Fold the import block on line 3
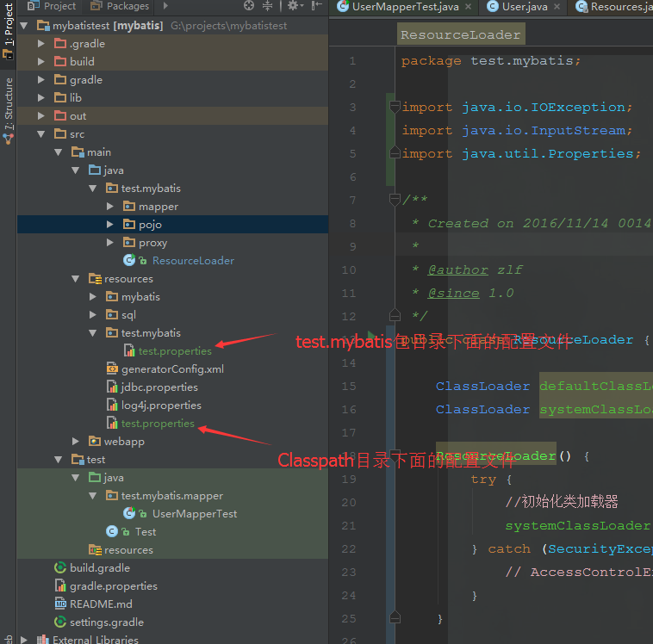This screenshot has height=644, width=653. click(395, 107)
